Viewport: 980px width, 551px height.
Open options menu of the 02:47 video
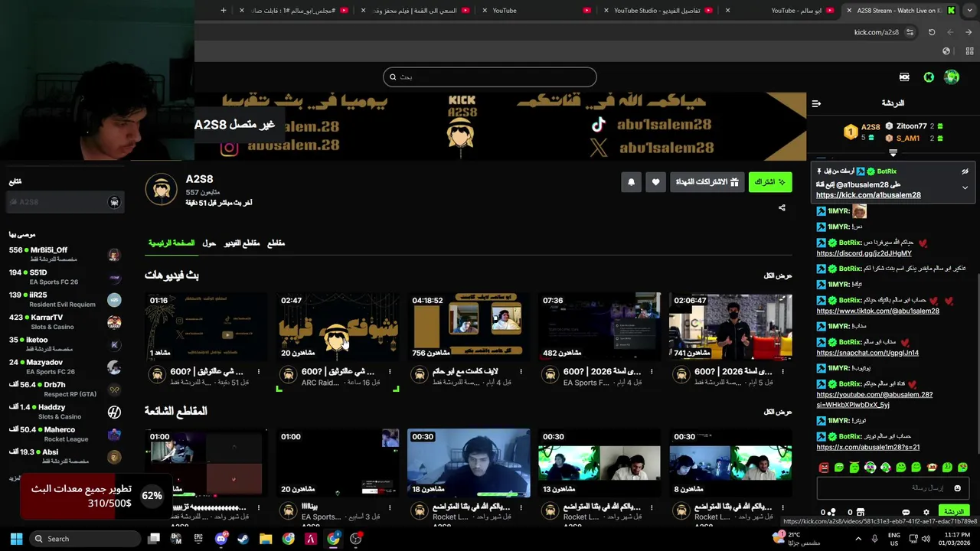(x=390, y=372)
